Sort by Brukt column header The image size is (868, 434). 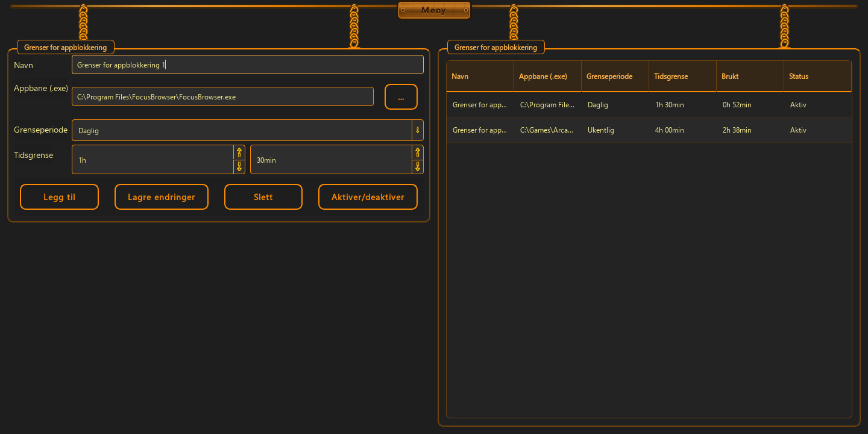(750, 76)
